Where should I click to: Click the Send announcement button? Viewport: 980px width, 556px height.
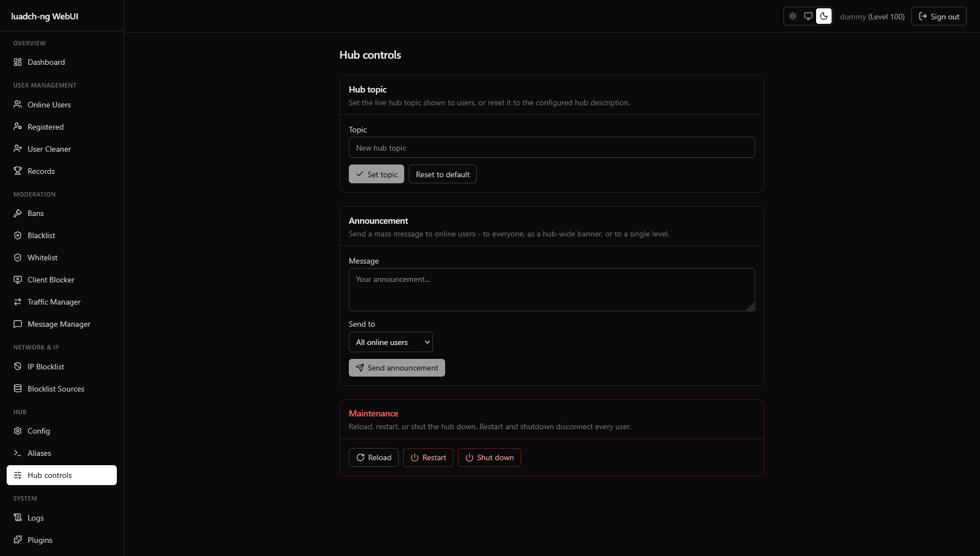pyautogui.click(x=397, y=368)
